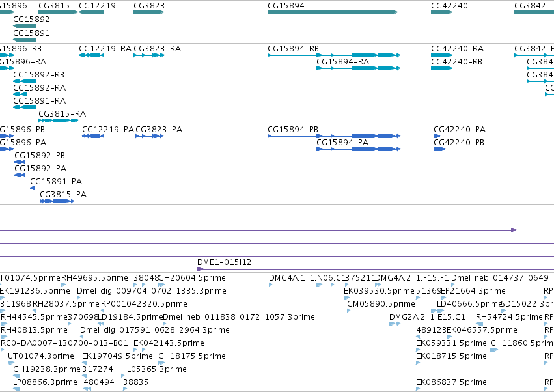Image resolution: width=554 pixels, height=392 pixels.
Task: Select the EK046557.5prime EST label
Action: pos(482,330)
